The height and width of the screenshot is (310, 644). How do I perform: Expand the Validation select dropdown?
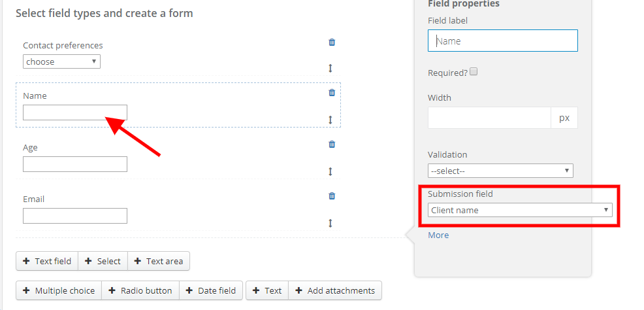(500, 171)
